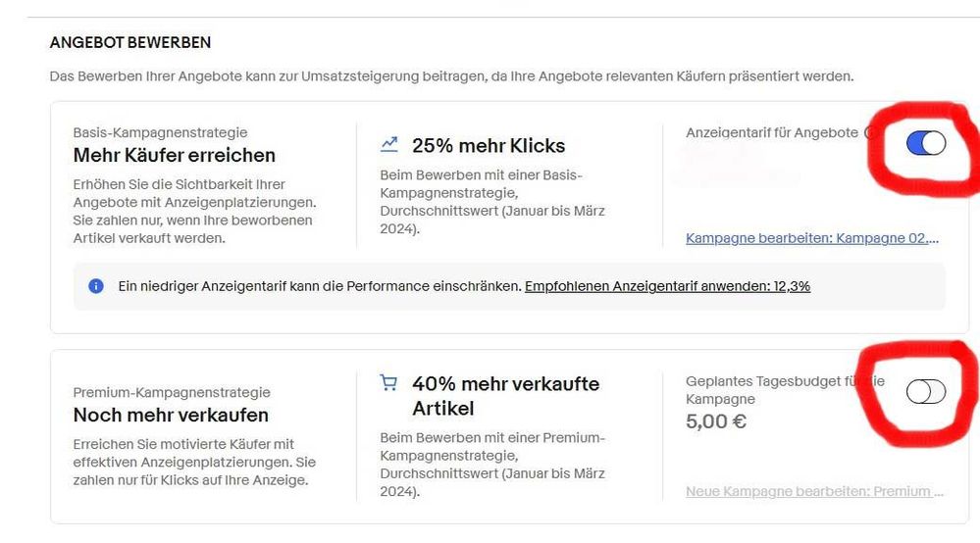Click the Premium-Kampagnenstrategie label
This screenshot has height=543, width=980.
(171, 392)
